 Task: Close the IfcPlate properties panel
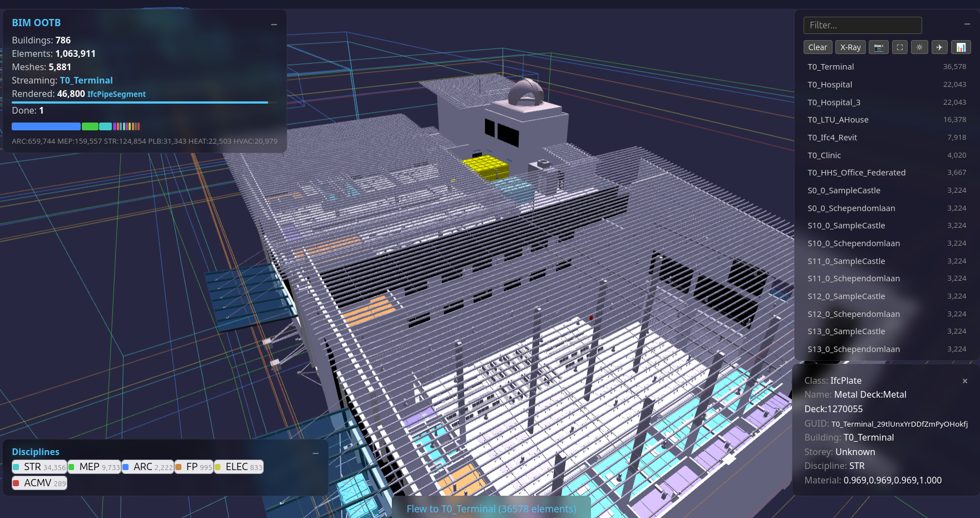click(964, 381)
